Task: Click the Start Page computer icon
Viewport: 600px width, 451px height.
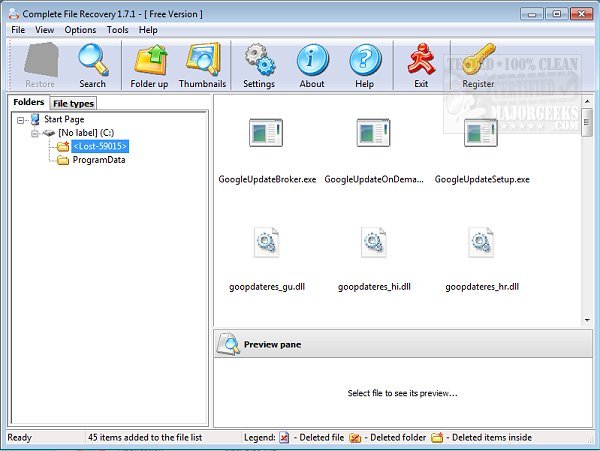Action: point(35,119)
